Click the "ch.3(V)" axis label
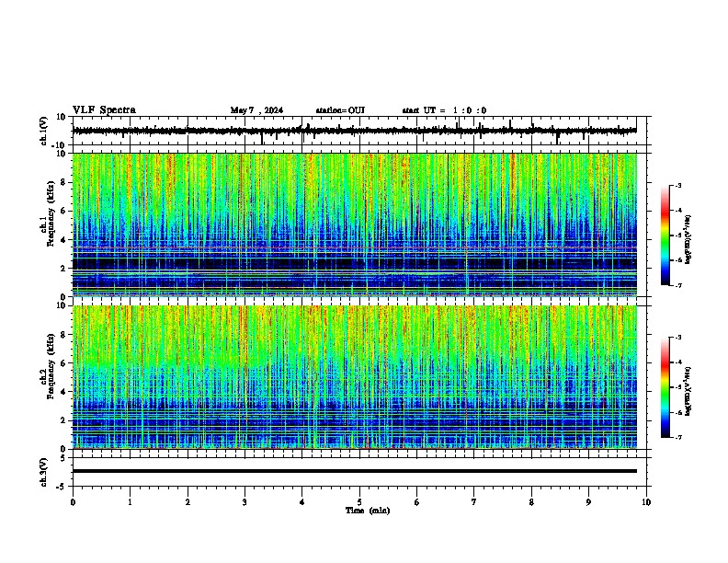 [44, 472]
